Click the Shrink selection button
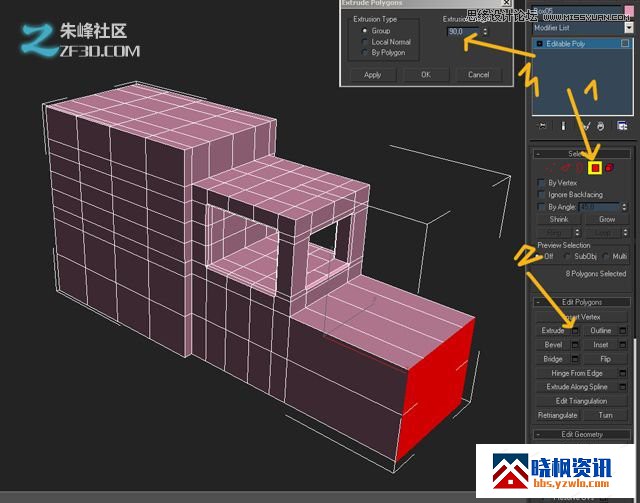Screen dimensions: 640x503 (559, 219)
